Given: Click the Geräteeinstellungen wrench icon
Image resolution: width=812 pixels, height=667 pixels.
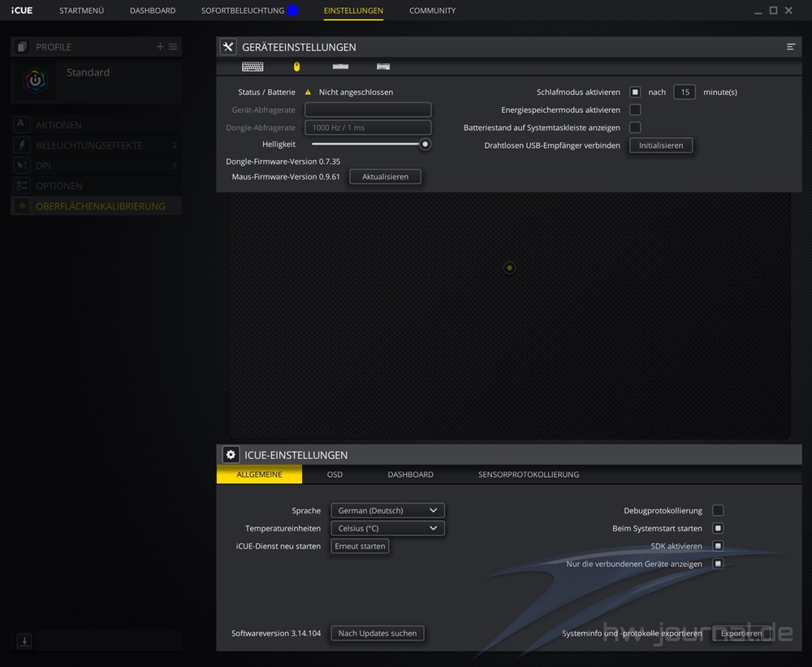Looking at the screenshot, I should tap(228, 46).
